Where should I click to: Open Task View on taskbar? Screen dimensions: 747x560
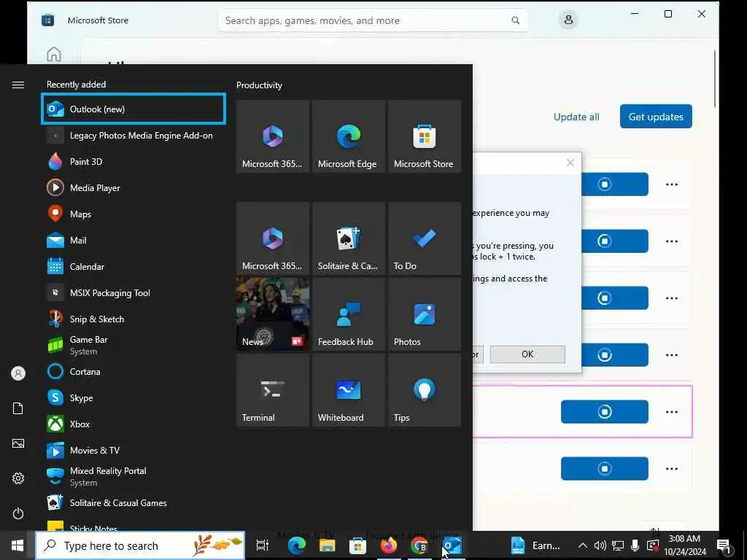click(x=262, y=545)
